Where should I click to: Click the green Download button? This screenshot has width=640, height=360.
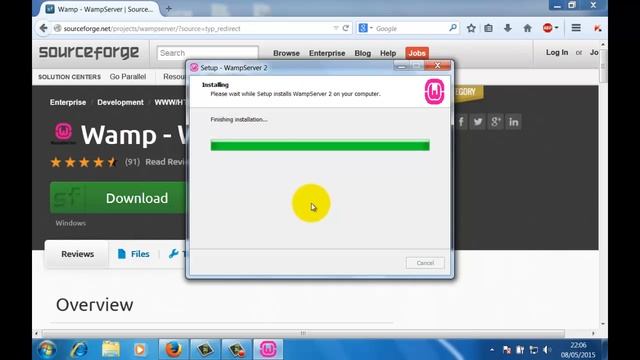(x=118, y=198)
